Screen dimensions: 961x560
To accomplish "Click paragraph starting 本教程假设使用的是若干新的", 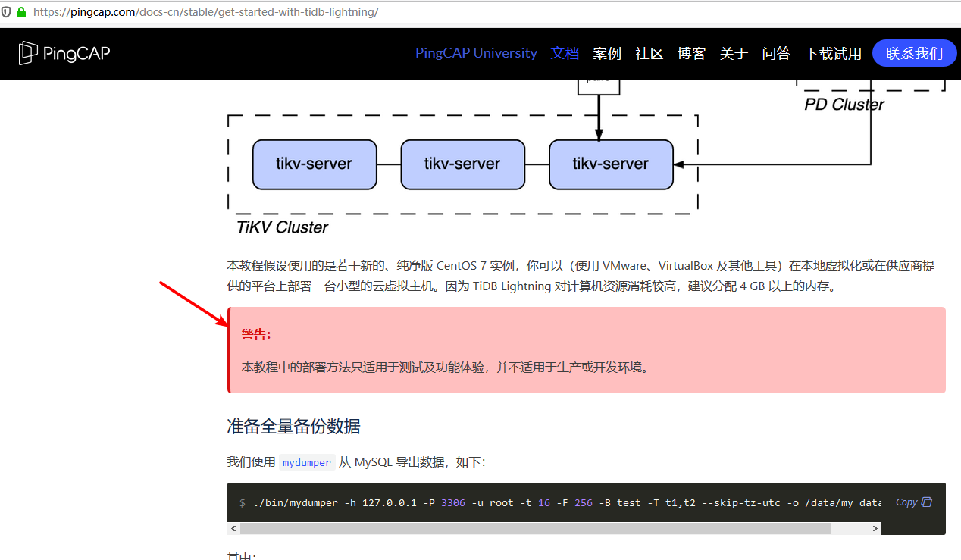I will click(581, 276).
